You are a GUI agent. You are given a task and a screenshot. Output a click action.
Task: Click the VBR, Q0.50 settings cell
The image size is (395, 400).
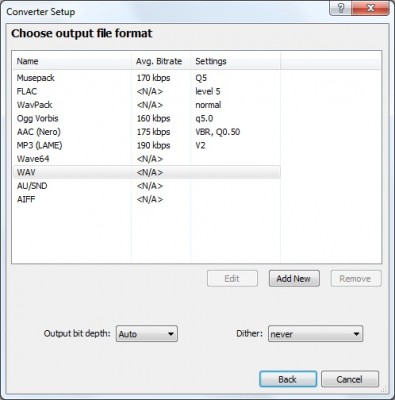pos(218,132)
